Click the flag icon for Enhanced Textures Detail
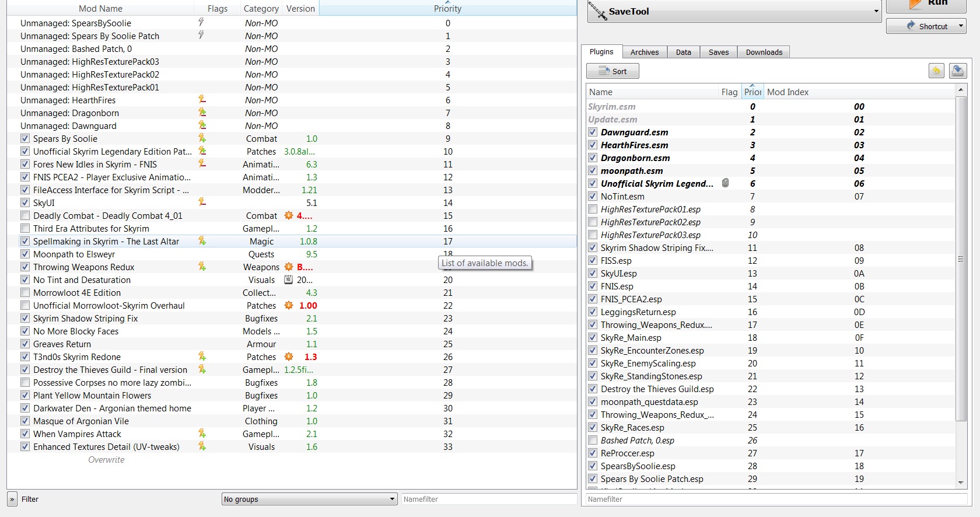980x517 pixels. (202, 446)
